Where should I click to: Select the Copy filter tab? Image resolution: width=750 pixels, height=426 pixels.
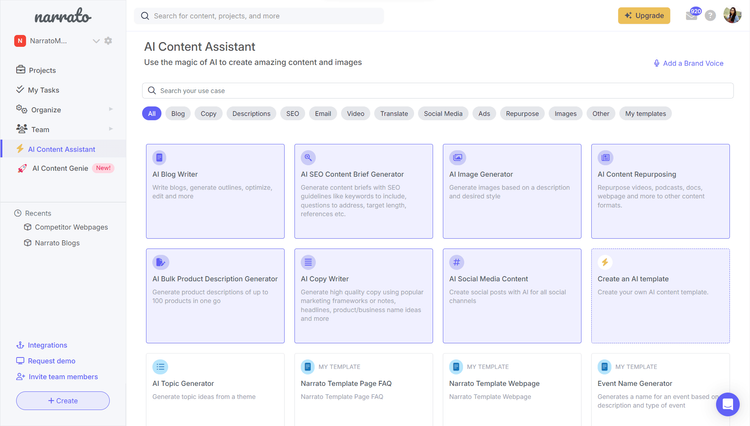click(208, 113)
